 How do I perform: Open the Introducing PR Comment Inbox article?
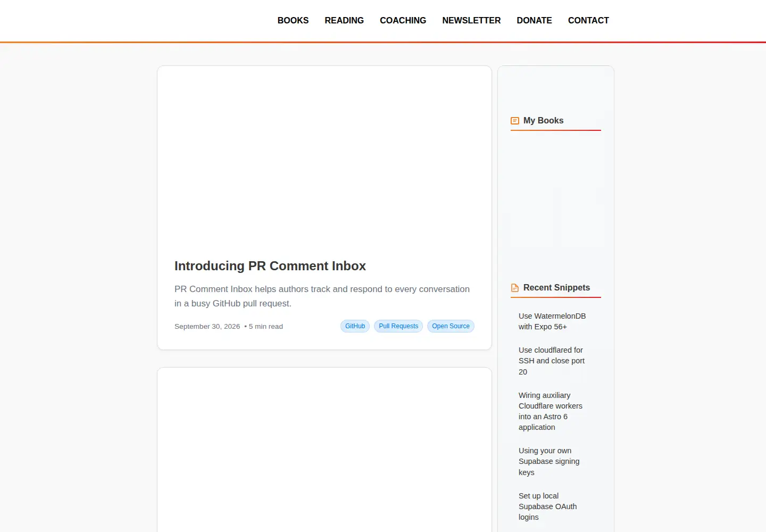270,266
